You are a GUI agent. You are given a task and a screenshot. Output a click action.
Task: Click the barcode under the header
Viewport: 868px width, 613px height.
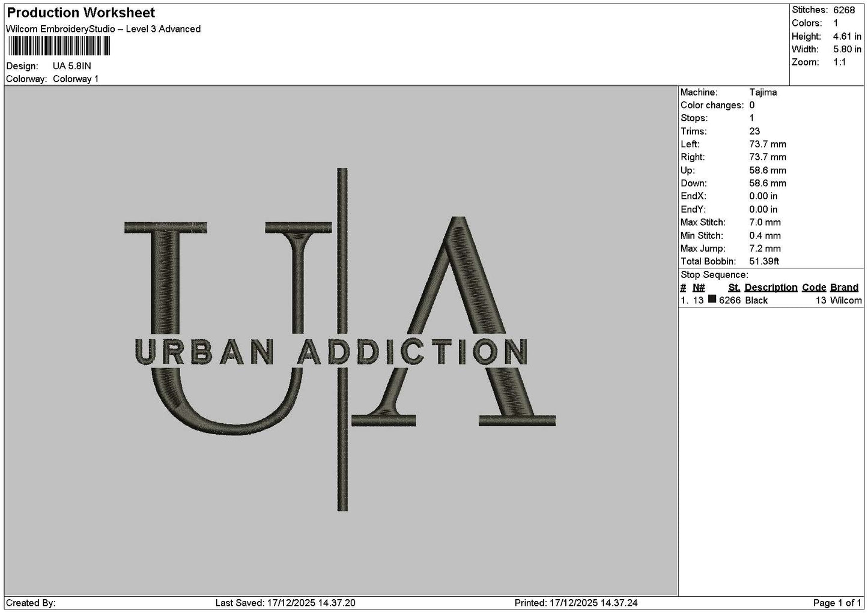[x=59, y=46]
